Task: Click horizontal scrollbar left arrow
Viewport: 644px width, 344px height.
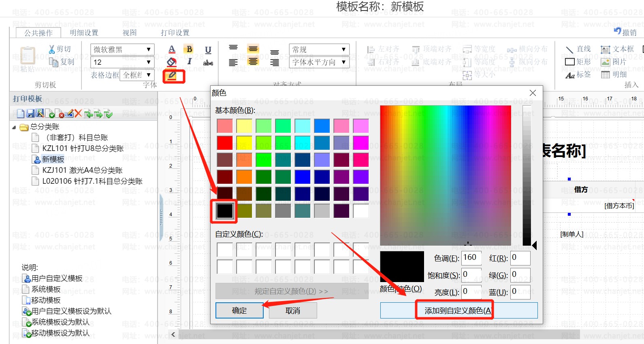Action: 173,334
